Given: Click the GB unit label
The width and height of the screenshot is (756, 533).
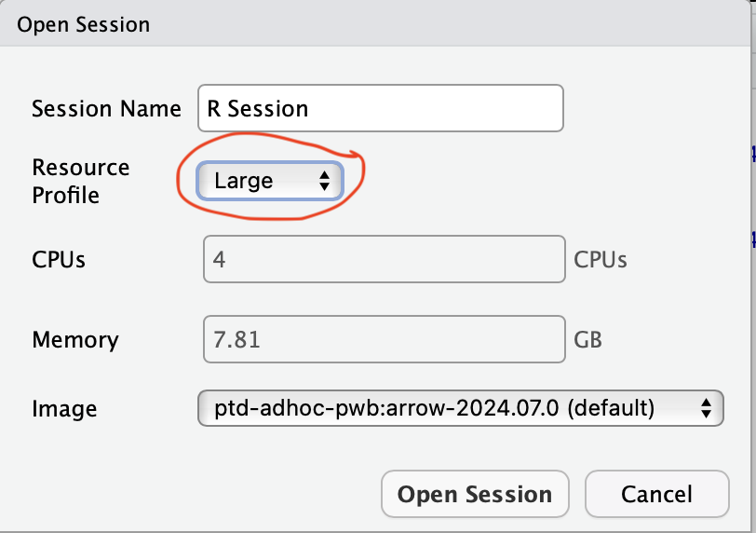Looking at the screenshot, I should [588, 340].
